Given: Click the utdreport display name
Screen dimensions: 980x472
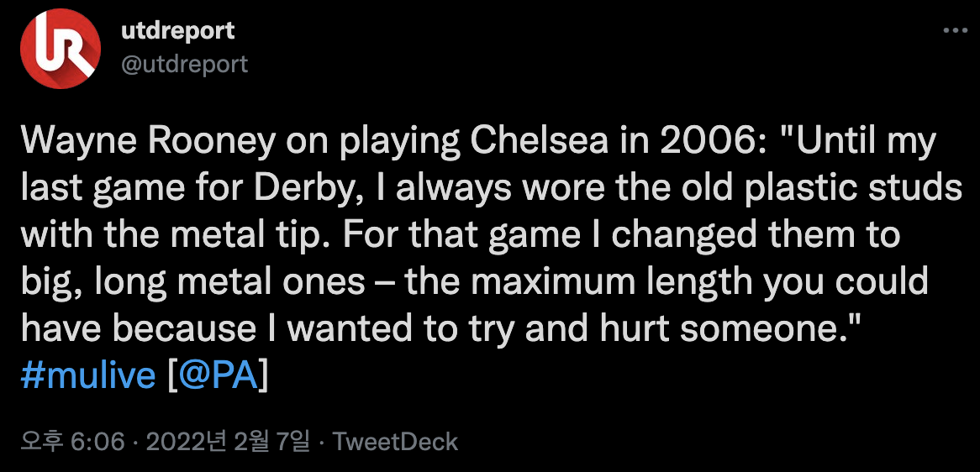Looking at the screenshot, I should tap(178, 31).
